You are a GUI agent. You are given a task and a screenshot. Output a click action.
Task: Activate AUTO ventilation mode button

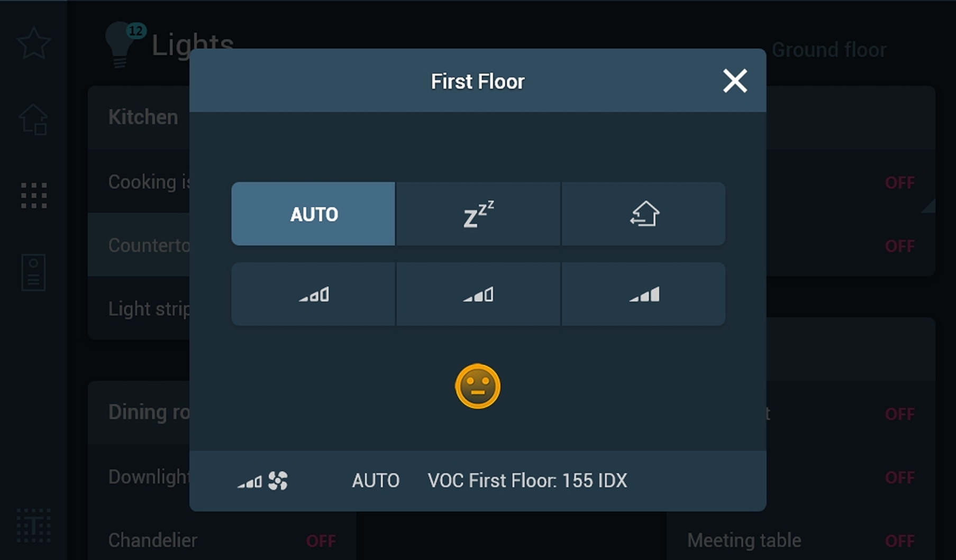click(x=313, y=214)
